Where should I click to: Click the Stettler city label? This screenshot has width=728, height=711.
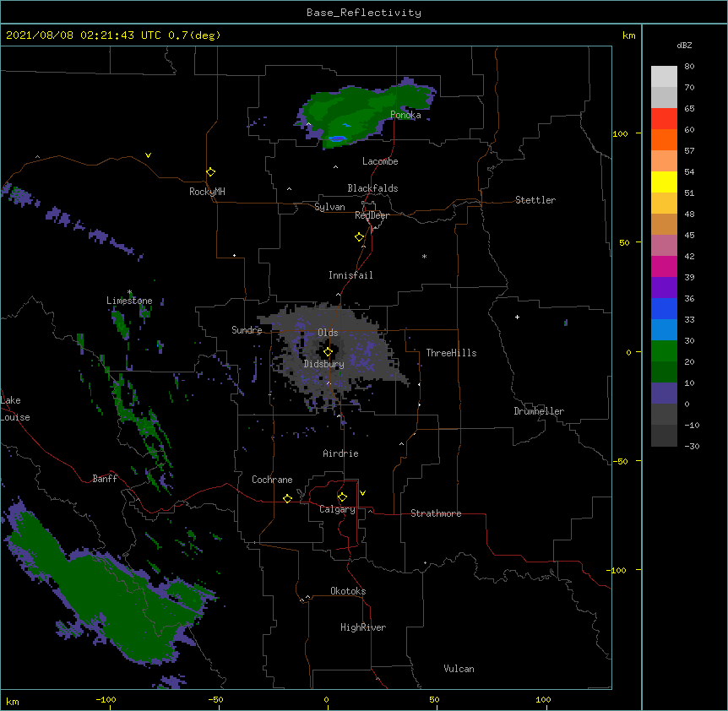[x=535, y=200]
